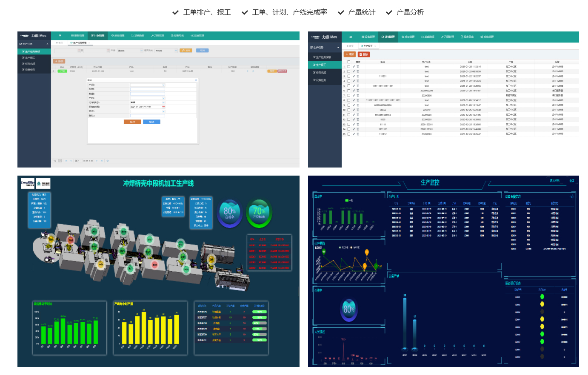Switch to 首页 tab in task-edit screenshot
This screenshot has width=588, height=375.
(x=60, y=43)
